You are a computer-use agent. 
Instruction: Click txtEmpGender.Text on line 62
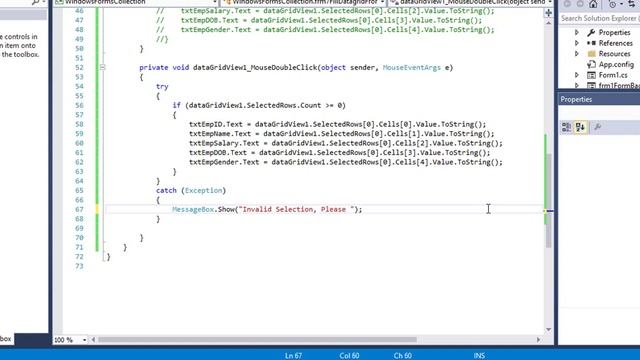click(x=224, y=162)
